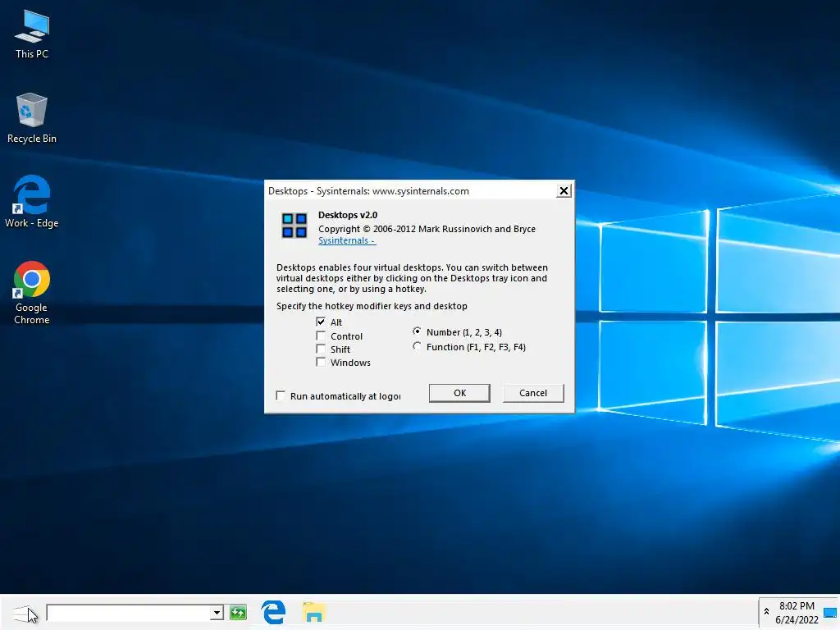Viewport: 840px width, 630px height.
Task: Enable the Control modifier checkbox
Action: 321,336
